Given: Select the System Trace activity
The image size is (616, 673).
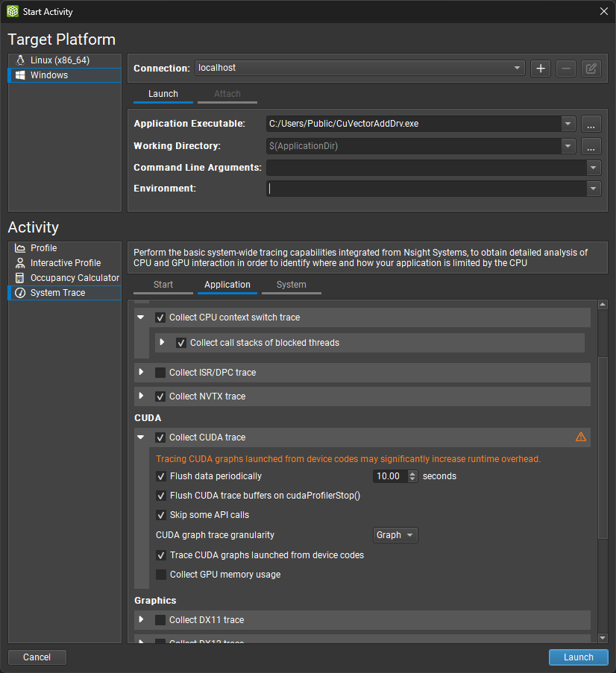Looking at the screenshot, I should pyautogui.click(x=58, y=293).
